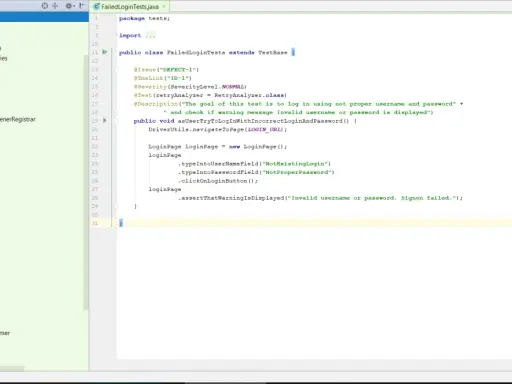Run asUserTryToLogInWithIncorrectLoginAndPassword test from gutter

[x=105, y=120]
